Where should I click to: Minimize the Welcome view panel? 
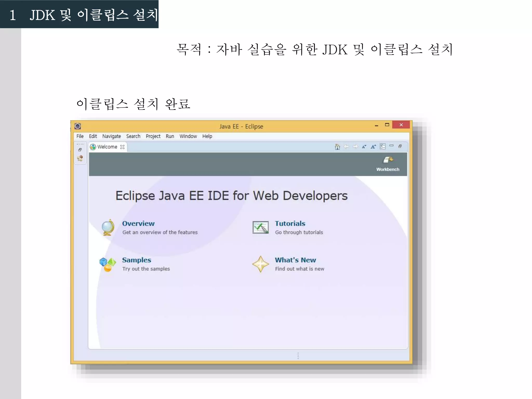(x=391, y=146)
